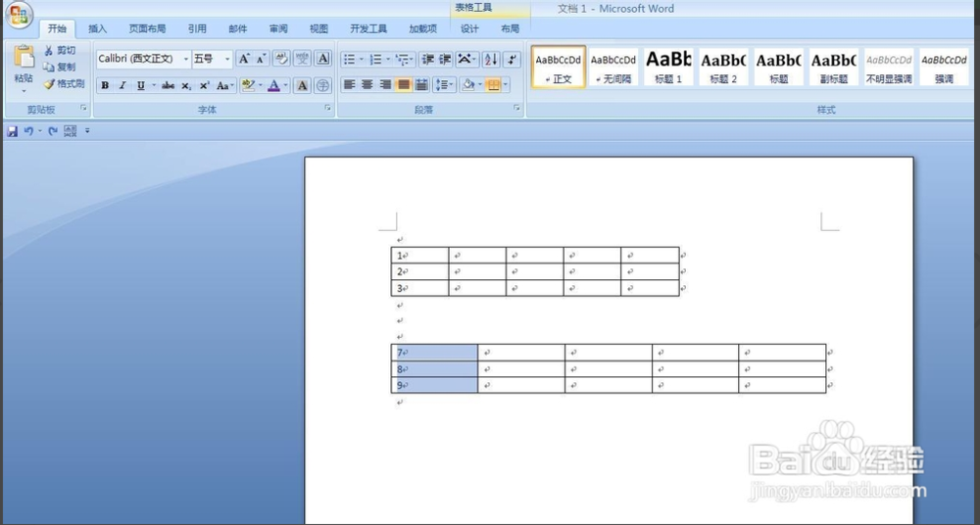Click the Copy (复制) button
The width and height of the screenshot is (980, 525).
(60, 67)
